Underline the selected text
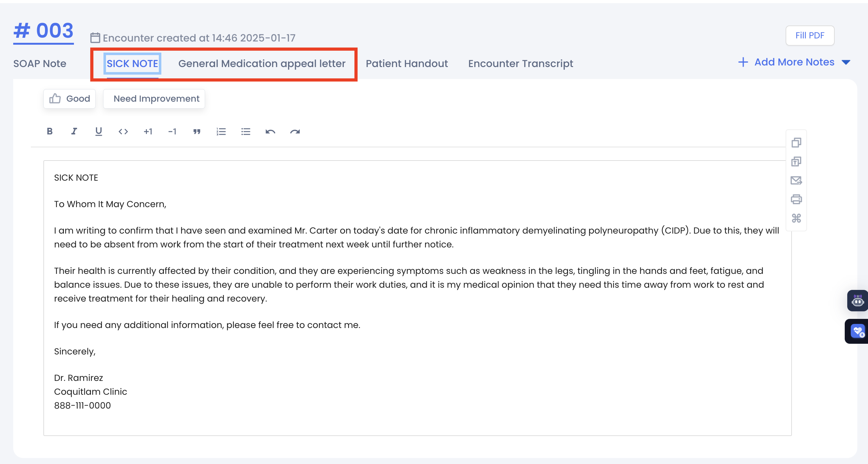868x464 pixels. coord(98,132)
